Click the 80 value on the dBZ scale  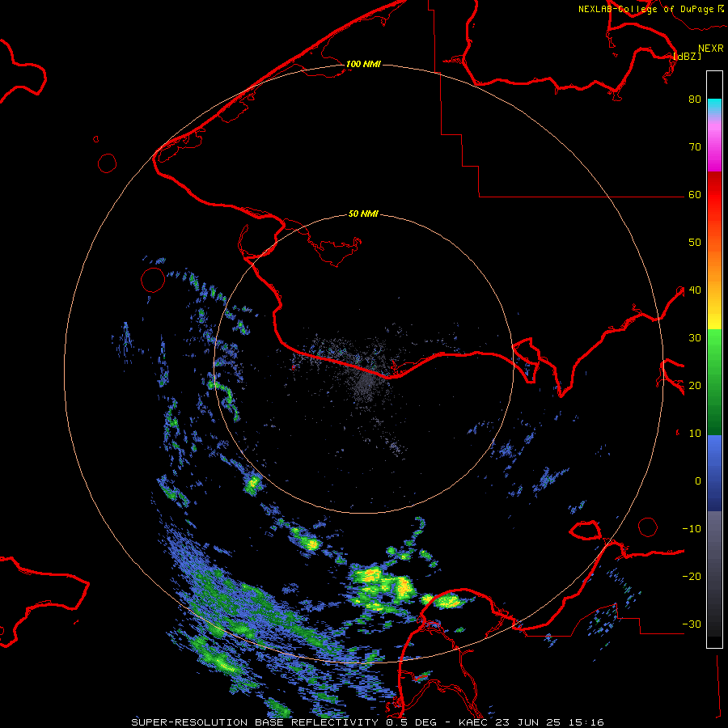point(695,99)
